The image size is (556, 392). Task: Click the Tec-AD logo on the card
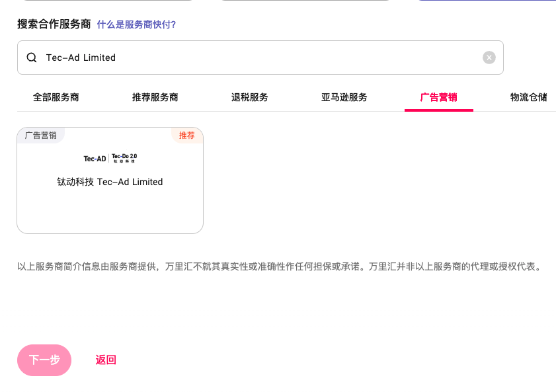pos(95,159)
